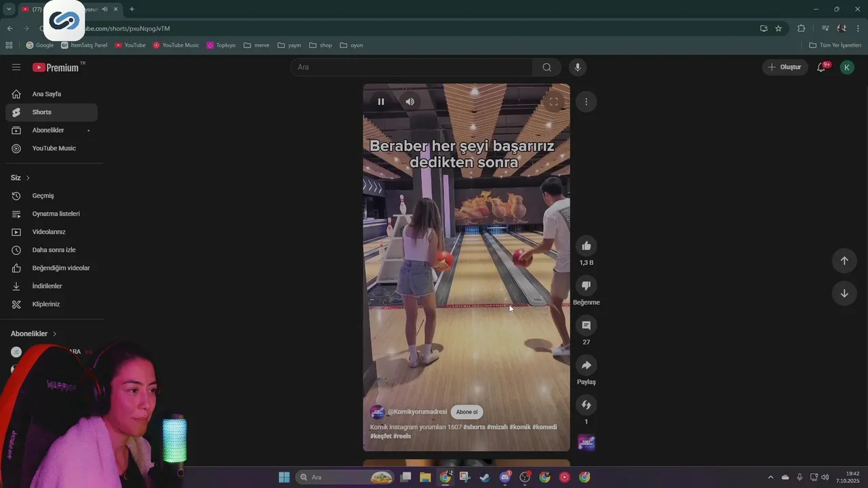The width and height of the screenshot is (868, 488).
Task: Start voice search with the microphone
Action: [x=578, y=67]
